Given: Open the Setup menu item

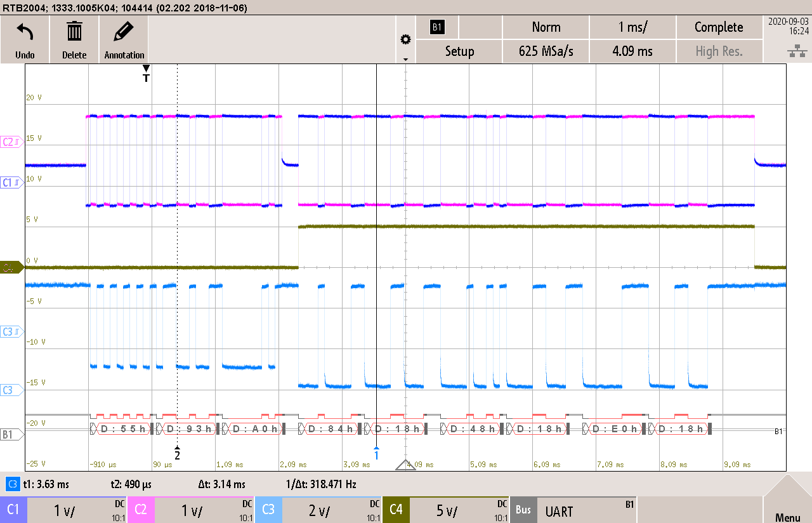Looking at the screenshot, I should (x=459, y=51).
